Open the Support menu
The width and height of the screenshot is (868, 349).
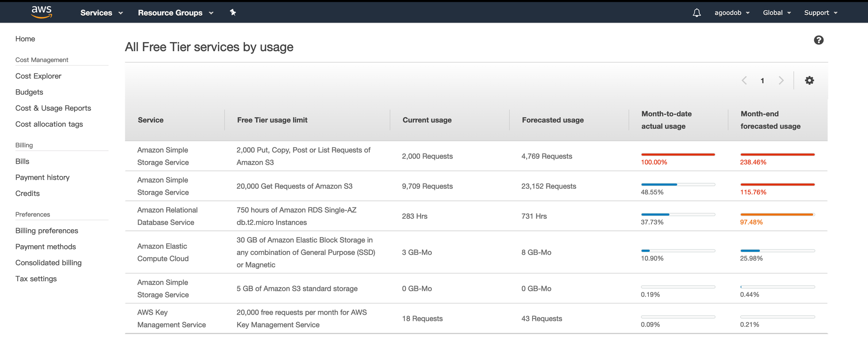click(820, 13)
